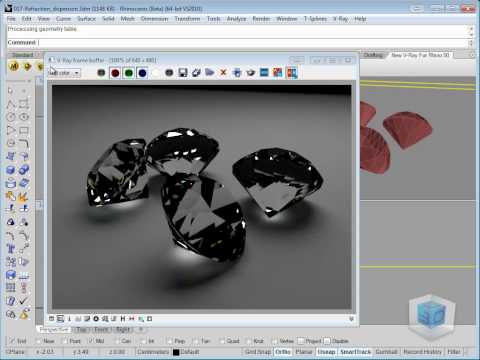Switch to the Front viewport tab
Image resolution: width=480 pixels, height=360 pixels.
[x=101, y=329]
